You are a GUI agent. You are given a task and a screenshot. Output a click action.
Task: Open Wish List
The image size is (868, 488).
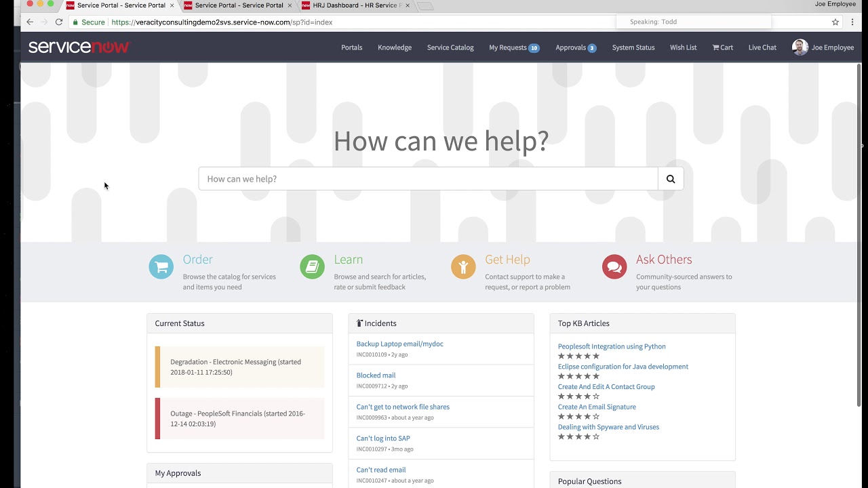[x=684, y=47]
